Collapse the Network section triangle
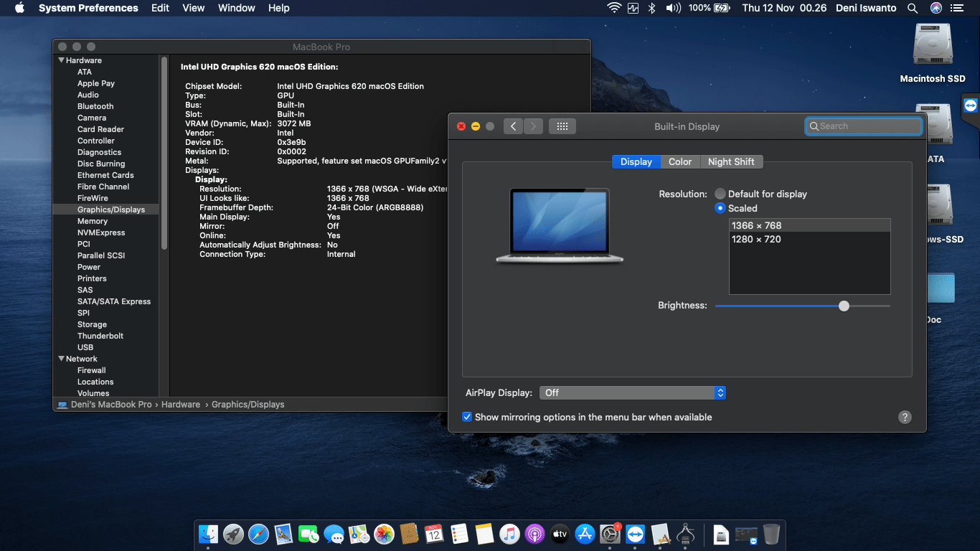Image resolution: width=980 pixels, height=551 pixels. (x=62, y=359)
